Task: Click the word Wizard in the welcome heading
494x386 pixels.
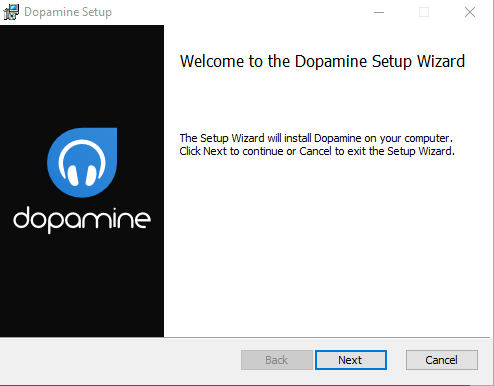Action: (441, 62)
